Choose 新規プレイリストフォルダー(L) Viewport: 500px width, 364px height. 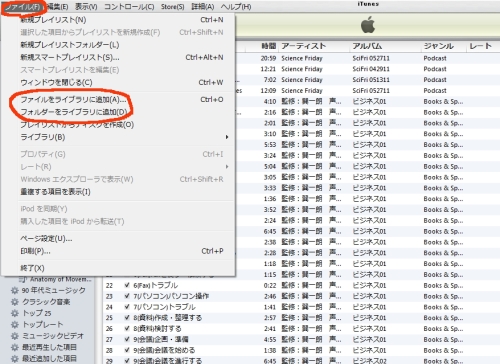point(122,45)
